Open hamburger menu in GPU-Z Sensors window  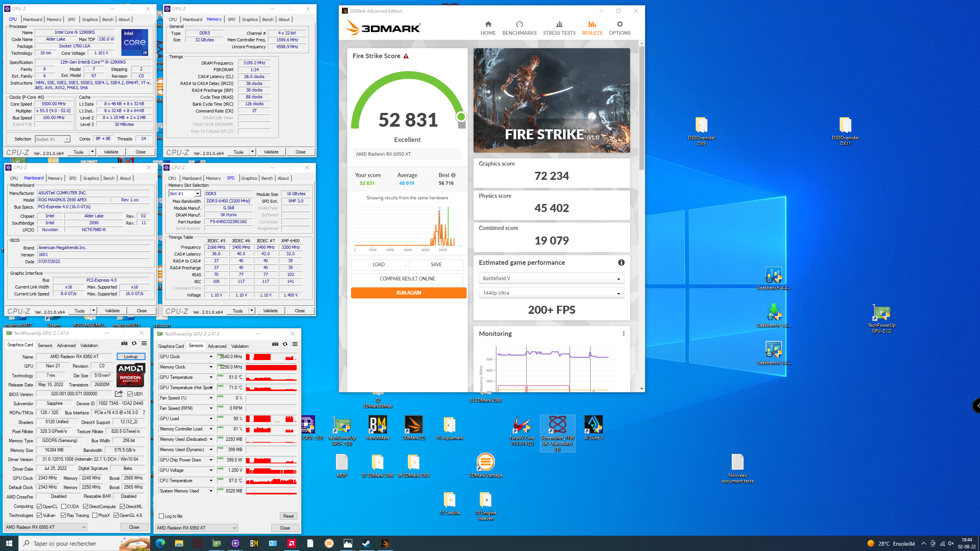point(295,344)
